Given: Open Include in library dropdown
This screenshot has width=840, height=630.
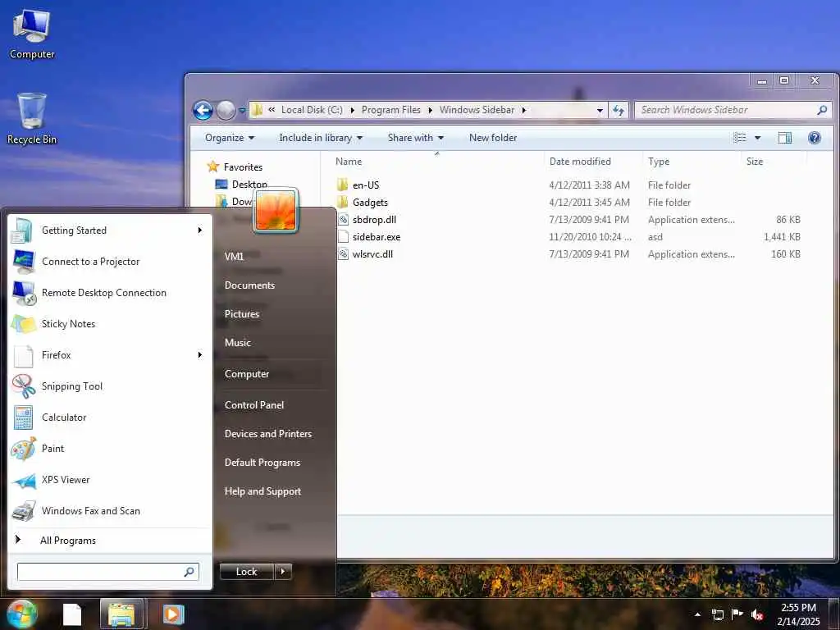Looking at the screenshot, I should [321, 138].
